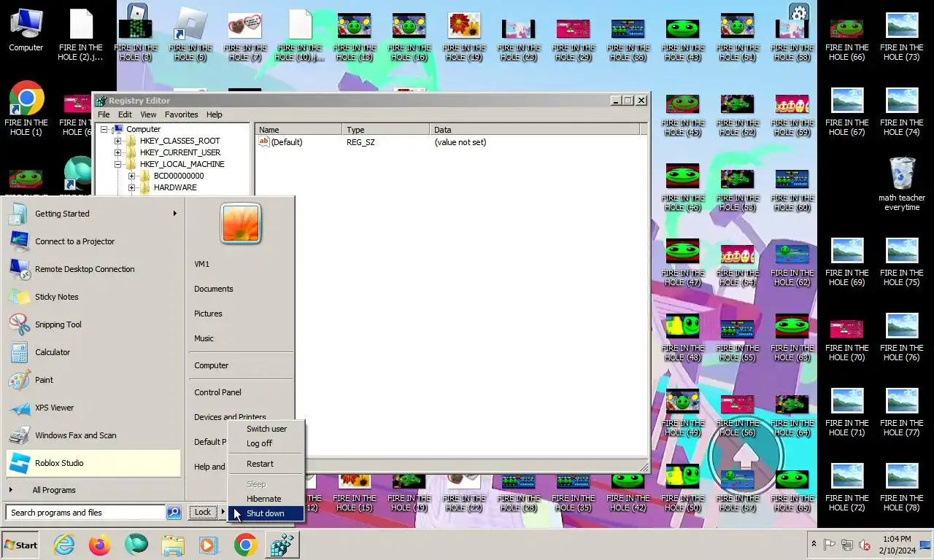Image resolution: width=934 pixels, height=560 pixels.
Task: Launch Windows Media Player from taskbar
Action: [208, 545]
